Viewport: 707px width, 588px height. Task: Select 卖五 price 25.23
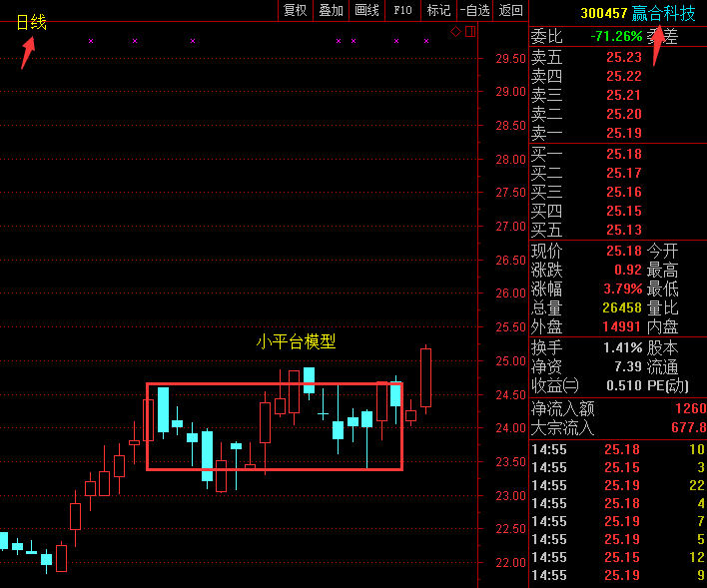pos(623,57)
